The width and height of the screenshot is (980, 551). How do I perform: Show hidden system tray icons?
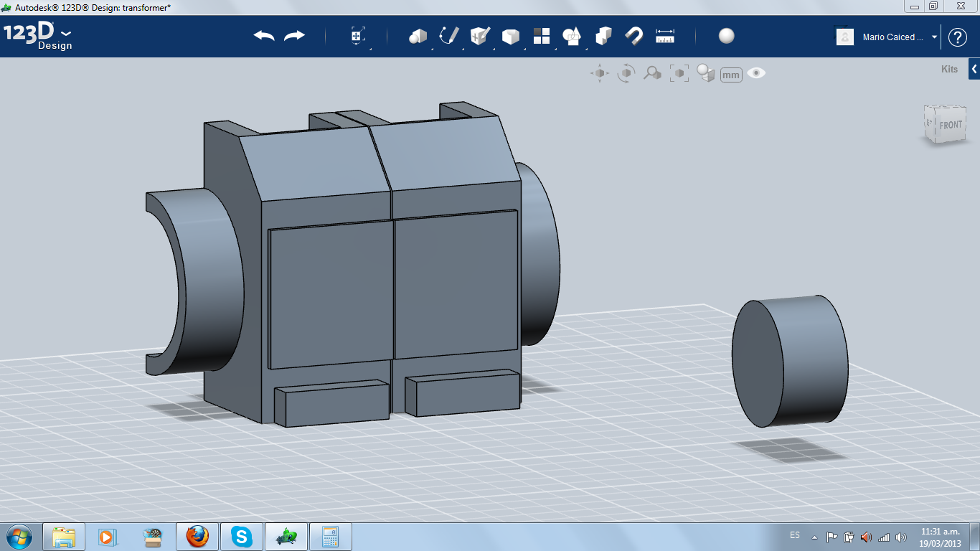(814, 537)
